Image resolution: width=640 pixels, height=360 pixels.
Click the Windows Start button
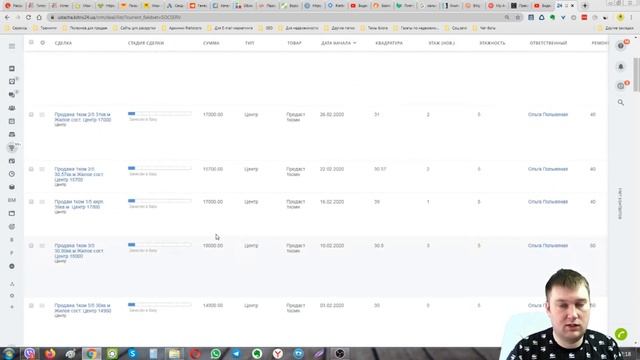click(x=9, y=353)
